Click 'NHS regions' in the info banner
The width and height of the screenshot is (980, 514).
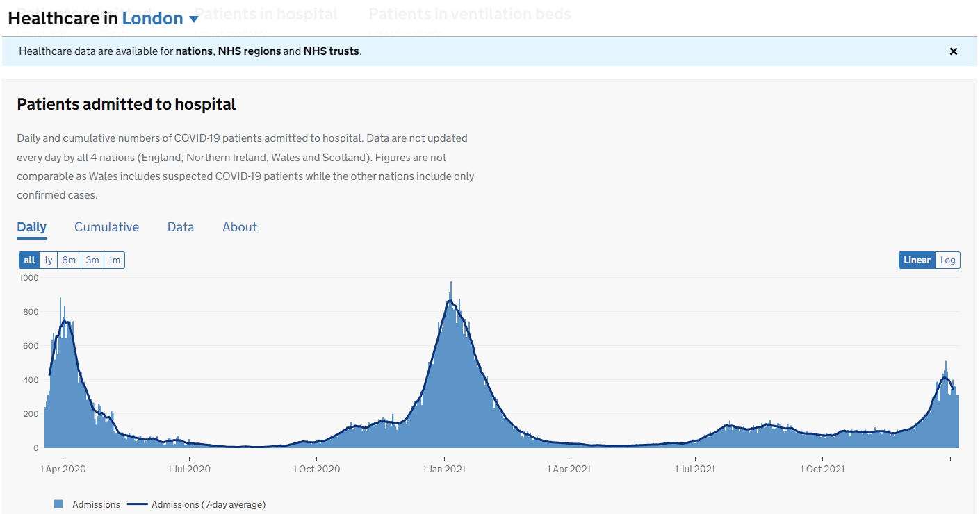(x=249, y=51)
